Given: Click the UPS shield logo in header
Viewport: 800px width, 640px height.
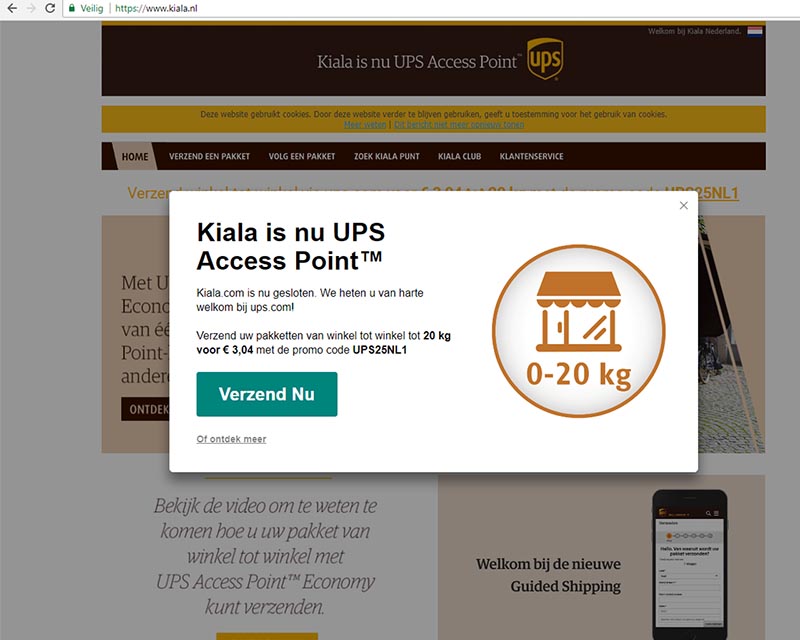Looking at the screenshot, I should (545, 59).
